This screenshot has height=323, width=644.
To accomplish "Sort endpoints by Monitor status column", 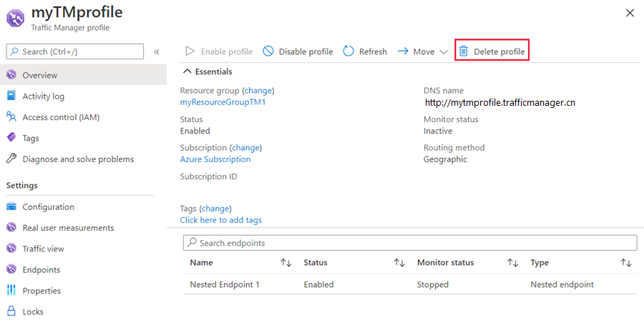I will click(x=512, y=263).
